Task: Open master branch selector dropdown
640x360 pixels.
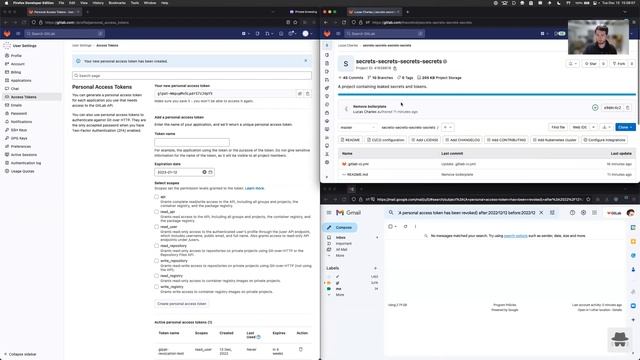Action: (x=357, y=127)
